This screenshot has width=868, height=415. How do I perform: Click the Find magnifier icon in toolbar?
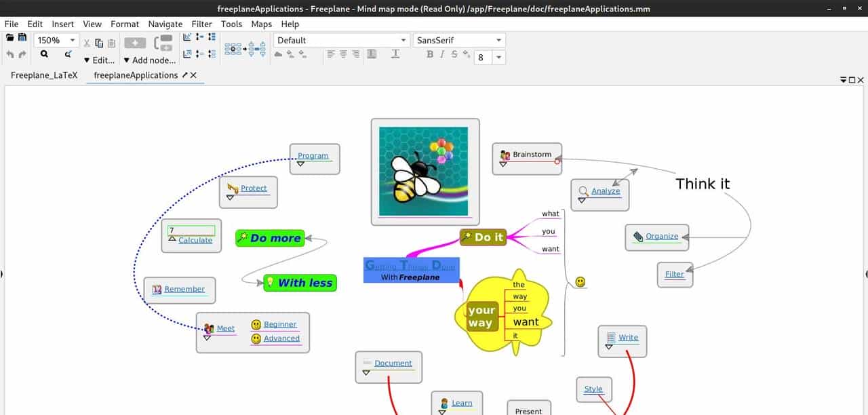44,54
